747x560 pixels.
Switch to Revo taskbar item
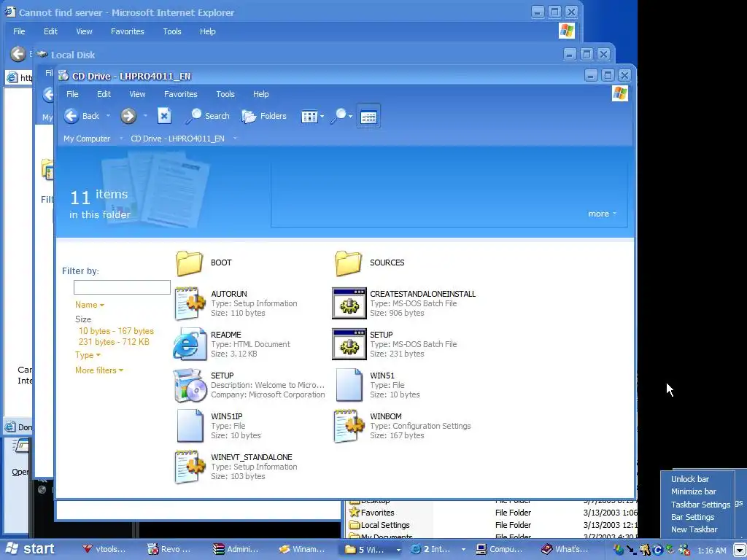pos(169,549)
